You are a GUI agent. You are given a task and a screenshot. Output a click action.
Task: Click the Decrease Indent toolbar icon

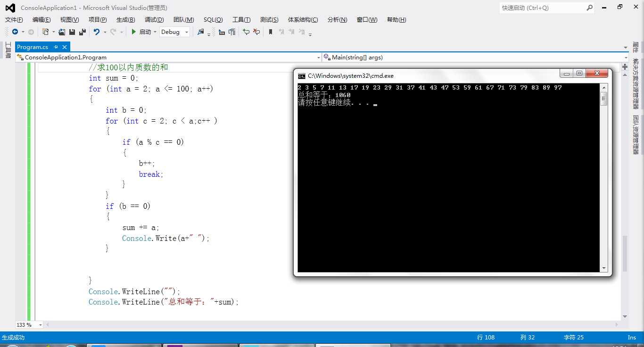coord(222,32)
